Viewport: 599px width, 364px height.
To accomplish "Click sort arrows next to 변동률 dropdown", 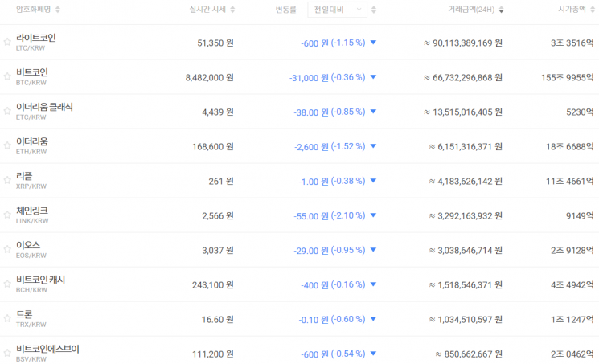I will tap(374, 10).
